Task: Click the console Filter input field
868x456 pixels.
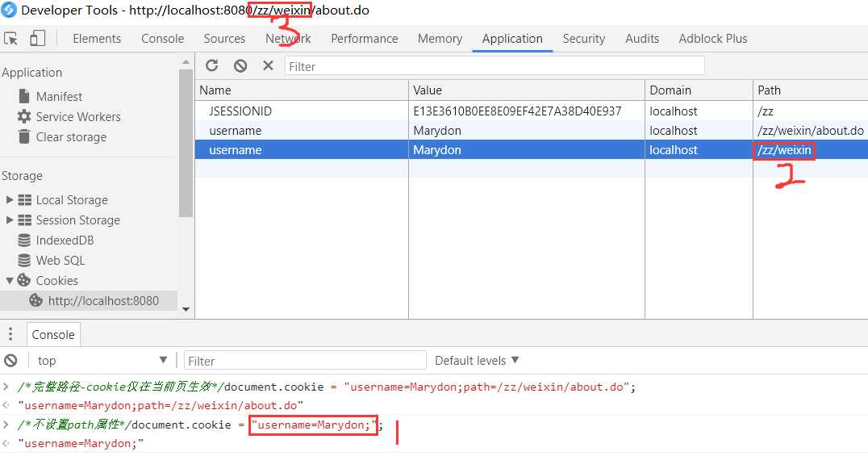Action: pos(305,361)
